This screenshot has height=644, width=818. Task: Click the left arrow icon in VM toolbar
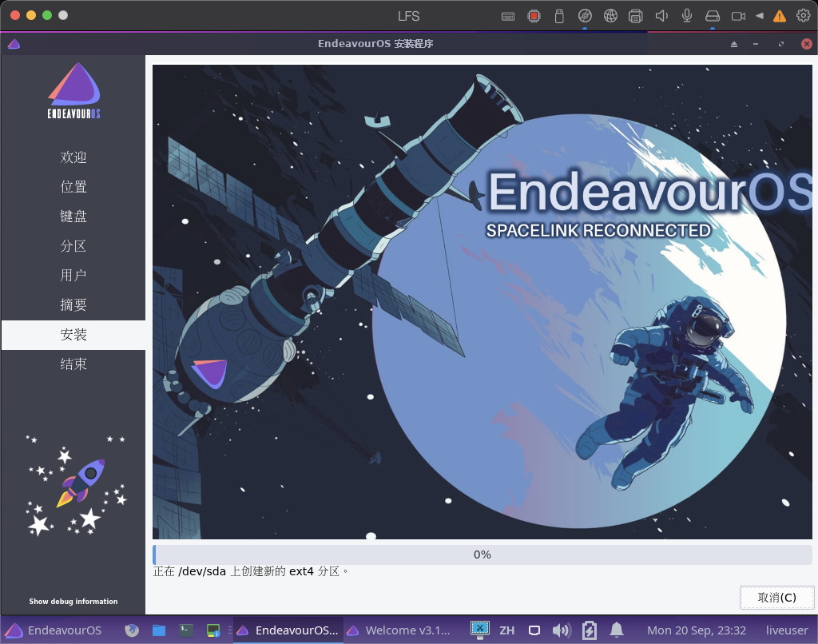[x=760, y=16]
